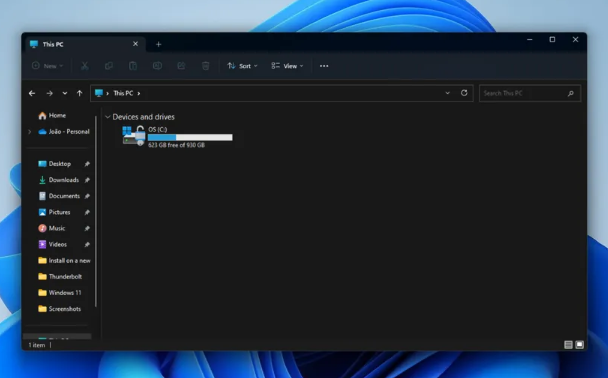Screen dimensions: 608x378
Task: Open the See more ellipsis menu
Action: pyautogui.click(x=324, y=66)
